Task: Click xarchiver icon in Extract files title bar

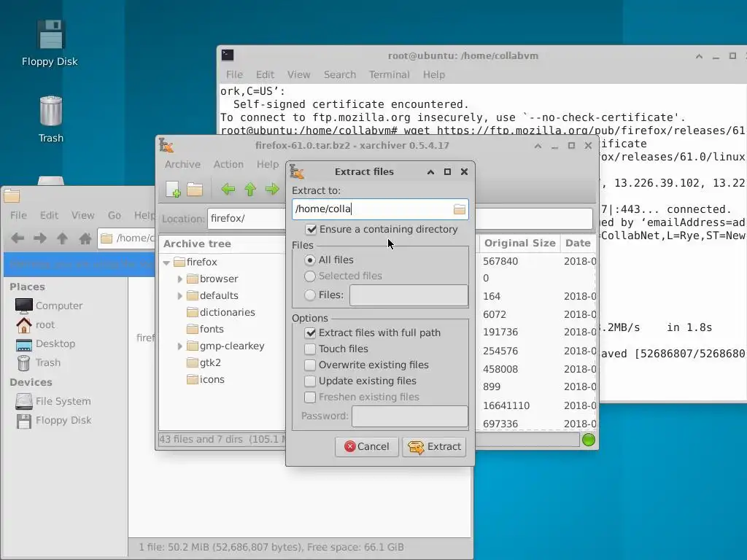Action: [298, 171]
